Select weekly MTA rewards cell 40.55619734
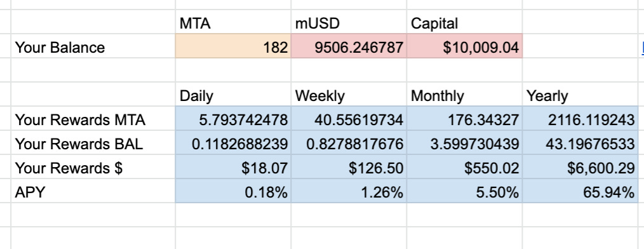 pos(349,119)
